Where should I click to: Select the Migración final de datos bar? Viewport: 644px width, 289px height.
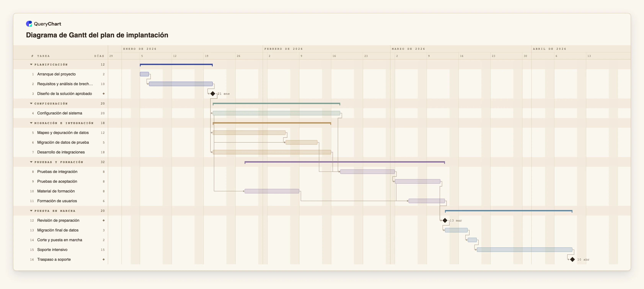456,230
